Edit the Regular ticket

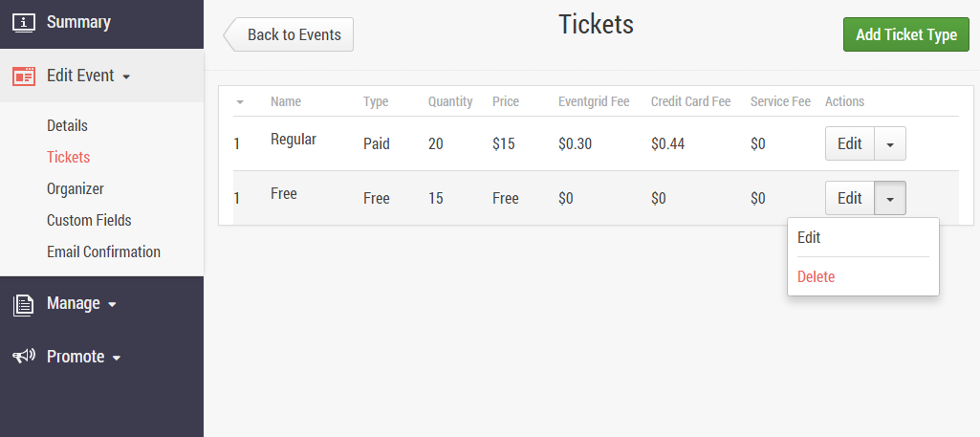click(849, 144)
